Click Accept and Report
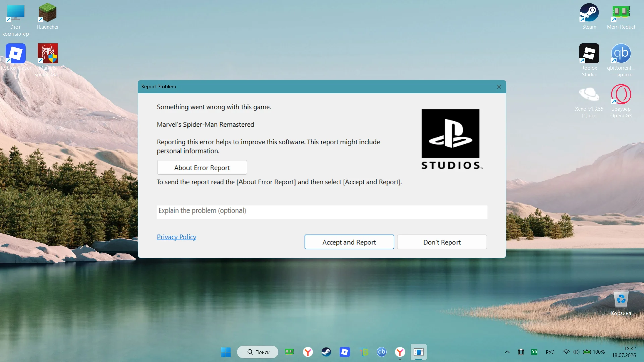 coord(349,242)
